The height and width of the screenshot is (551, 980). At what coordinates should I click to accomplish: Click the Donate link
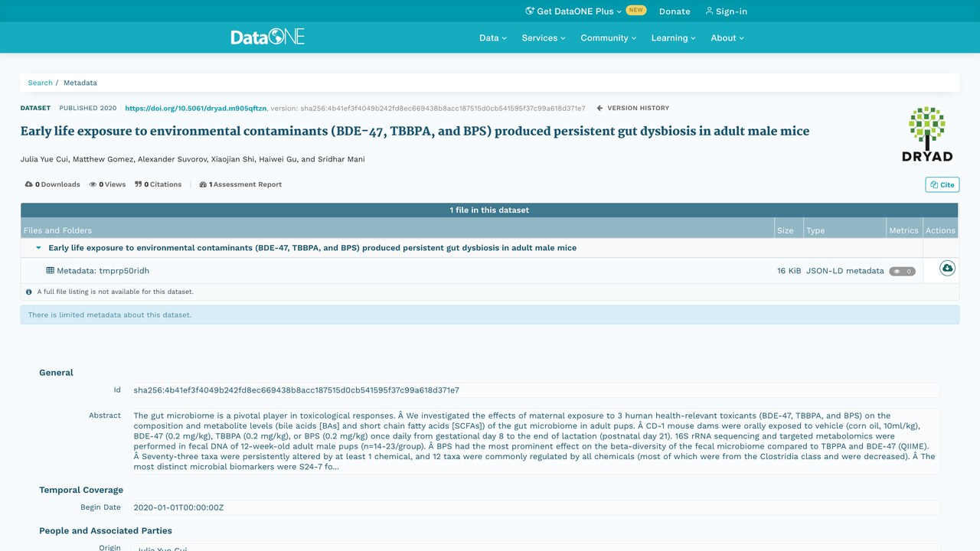coord(675,11)
